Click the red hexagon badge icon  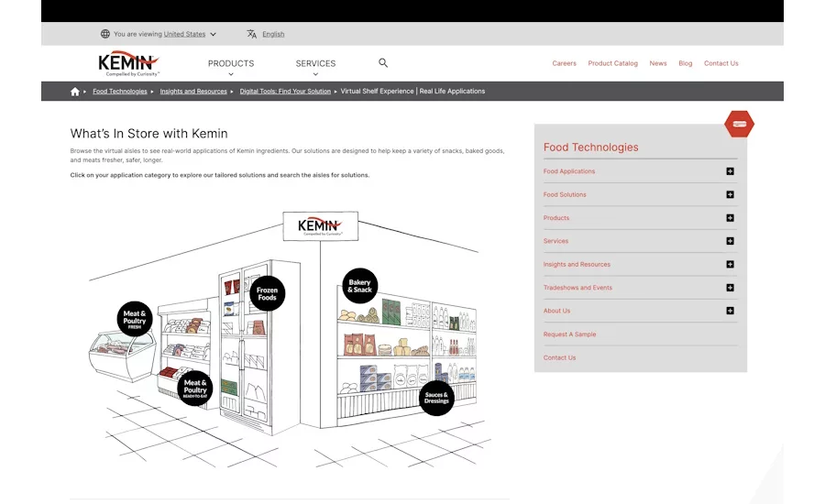[739, 124]
